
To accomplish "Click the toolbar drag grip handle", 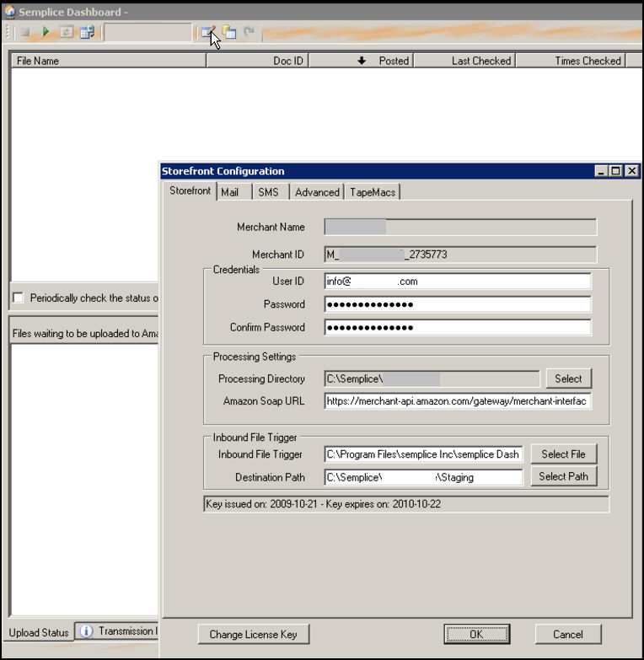I will point(7,32).
